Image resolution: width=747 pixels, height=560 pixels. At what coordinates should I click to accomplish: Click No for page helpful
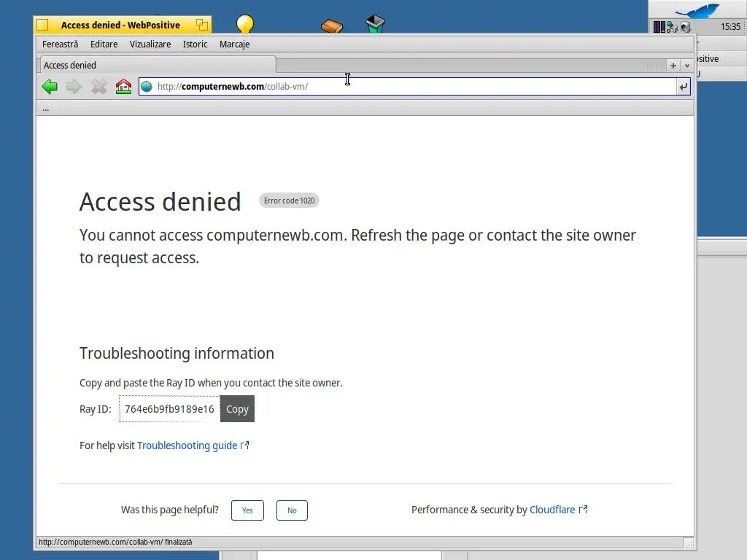point(292,510)
